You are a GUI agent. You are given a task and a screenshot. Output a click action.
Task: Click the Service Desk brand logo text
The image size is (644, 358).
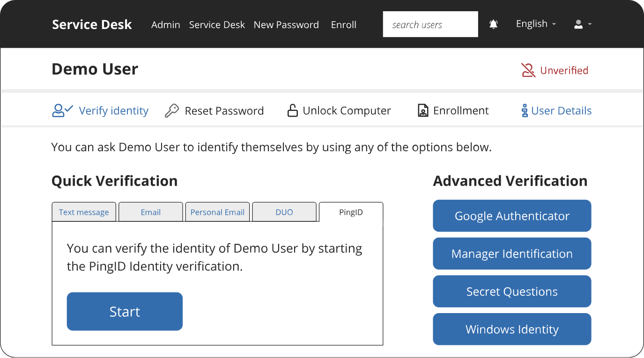(x=92, y=24)
